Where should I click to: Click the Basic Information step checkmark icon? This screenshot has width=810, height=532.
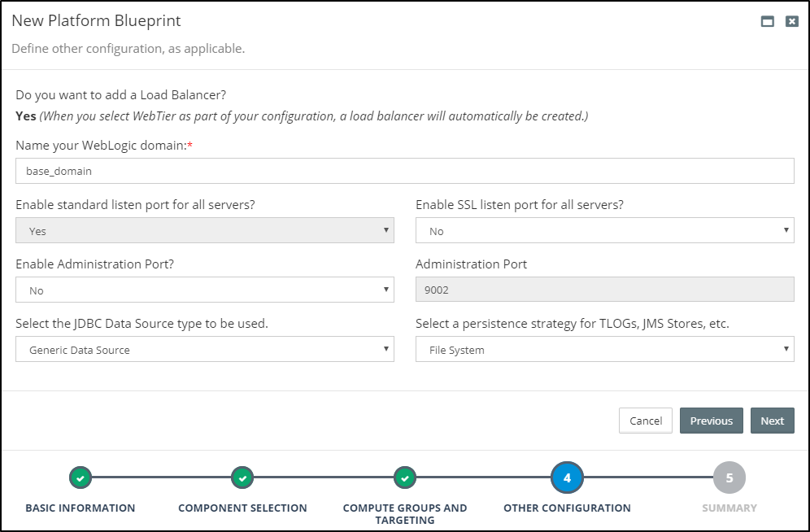click(80, 478)
